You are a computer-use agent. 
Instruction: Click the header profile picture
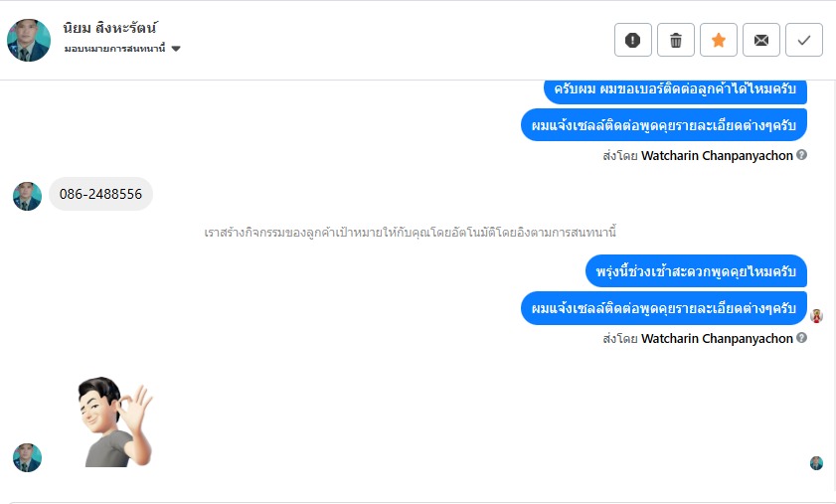29,40
